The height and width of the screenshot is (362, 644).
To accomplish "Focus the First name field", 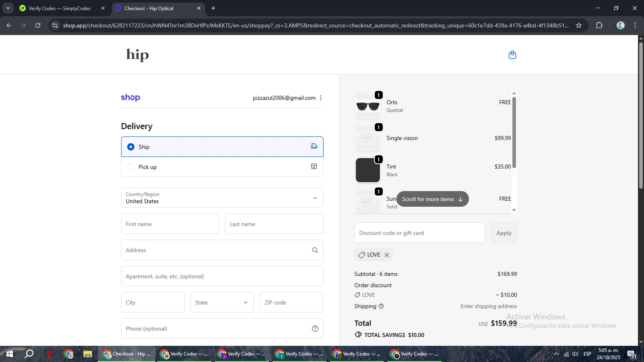I will (x=170, y=224).
